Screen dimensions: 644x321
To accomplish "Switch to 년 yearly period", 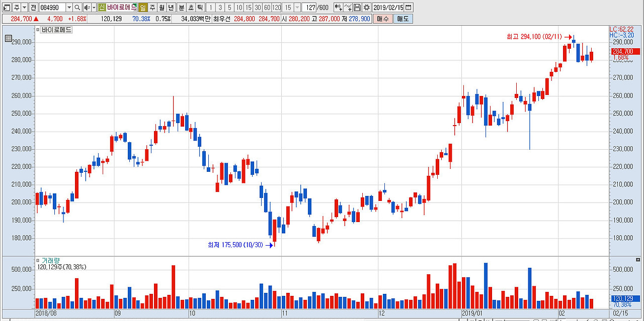I will (x=171, y=8).
